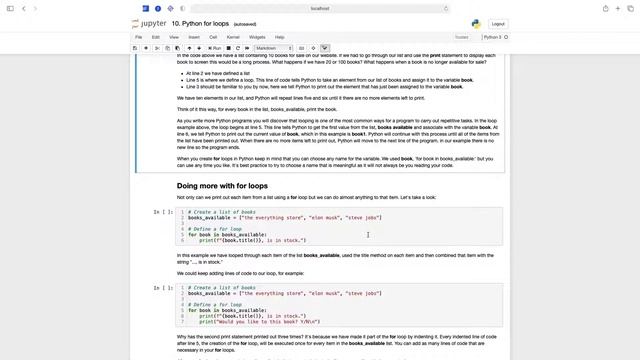Open the Insert menu
This screenshot has height=360, width=640.
click(194, 37)
